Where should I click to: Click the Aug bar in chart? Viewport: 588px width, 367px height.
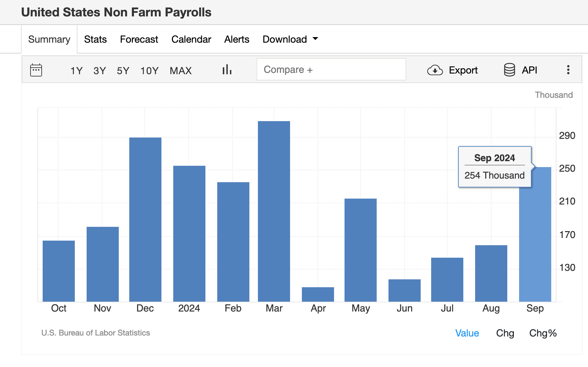[x=491, y=273]
